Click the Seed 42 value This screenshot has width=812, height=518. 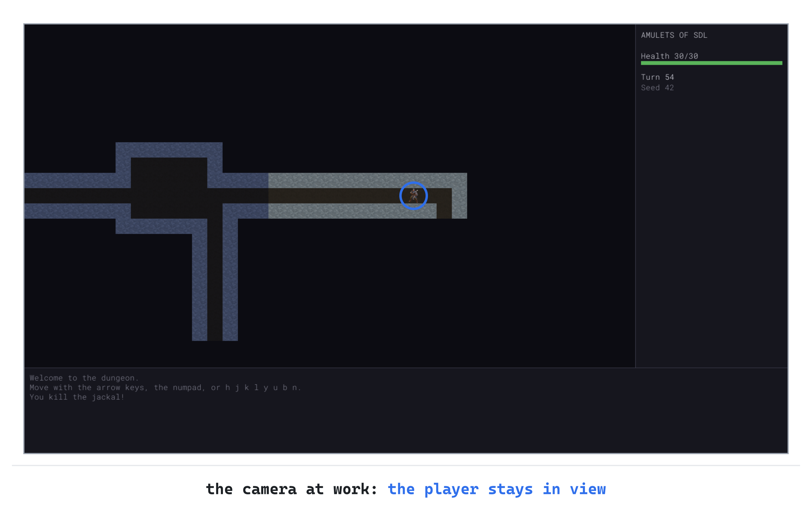pyautogui.click(x=657, y=88)
